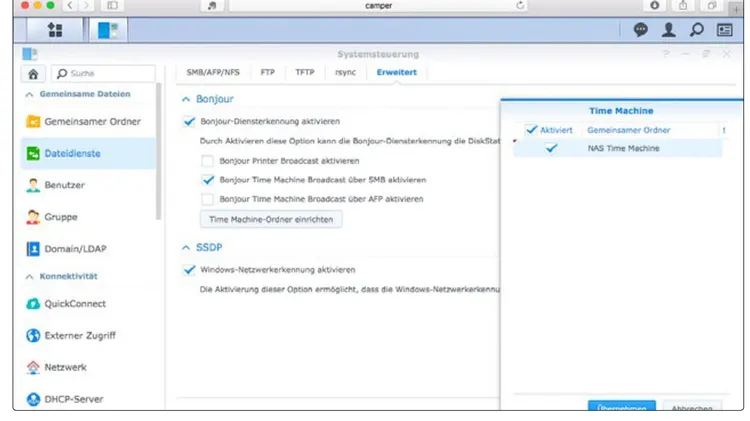Toggle the Safari sidebar button
Image resolution: width=750 pixels, height=421 pixels.
pyautogui.click(x=112, y=5)
